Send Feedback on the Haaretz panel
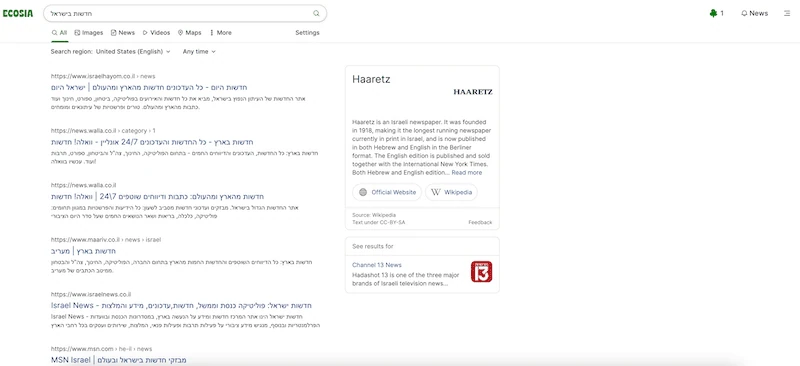 pos(480,223)
